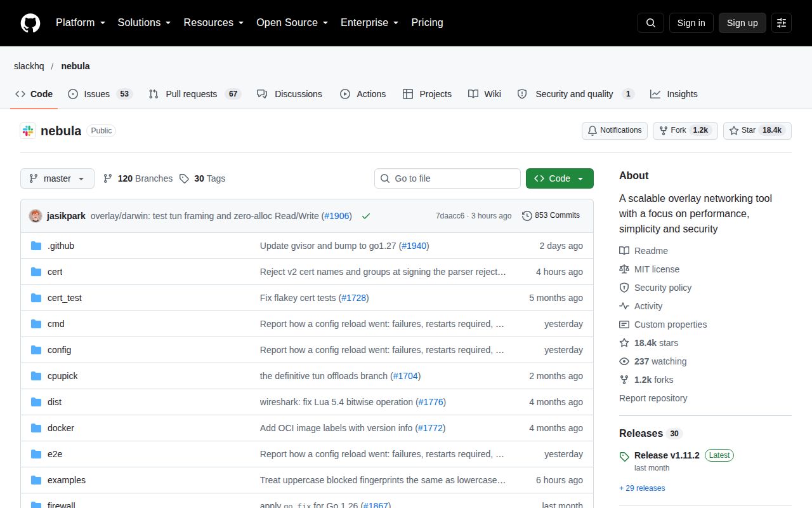Screen dimensions: 812x508
Task: Click jasikpark's avatar thumbnail
Action: (x=36, y=216)
